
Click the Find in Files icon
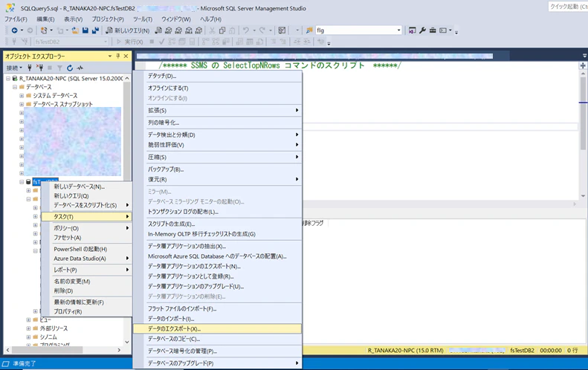click(x=309, y=30)
